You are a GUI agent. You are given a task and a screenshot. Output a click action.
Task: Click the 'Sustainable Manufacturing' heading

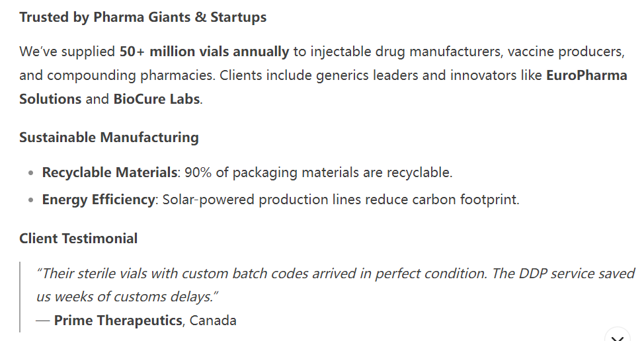tap(109, 137)
